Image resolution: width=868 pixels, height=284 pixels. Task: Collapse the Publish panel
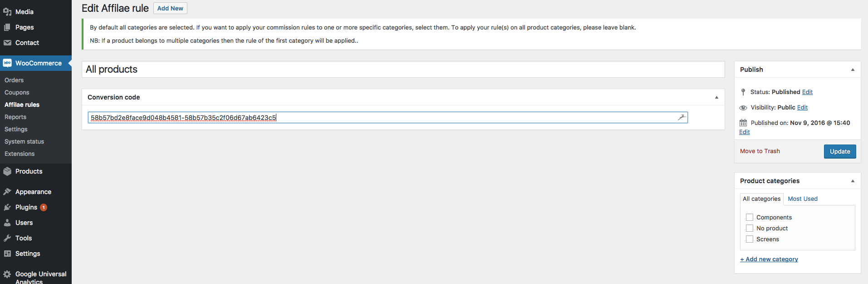click(x=853, y=70)
